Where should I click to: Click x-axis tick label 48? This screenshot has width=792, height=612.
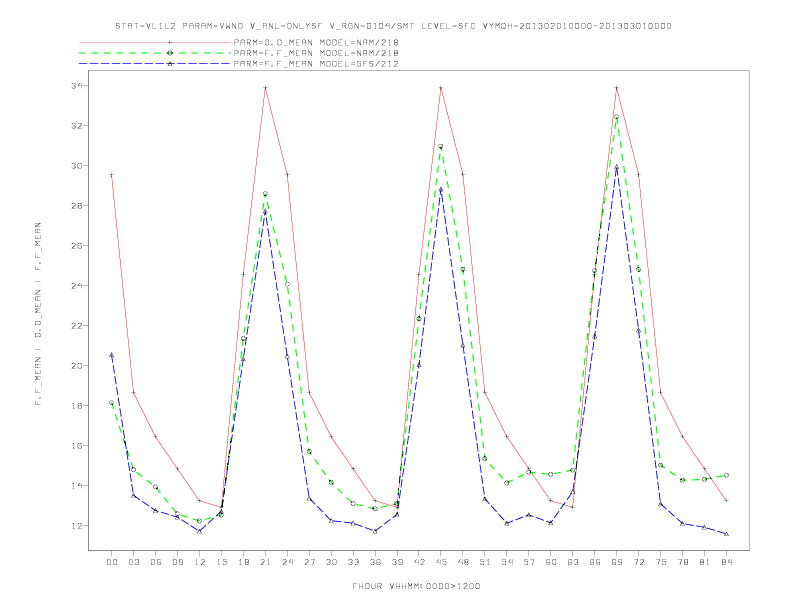[463, 562]
